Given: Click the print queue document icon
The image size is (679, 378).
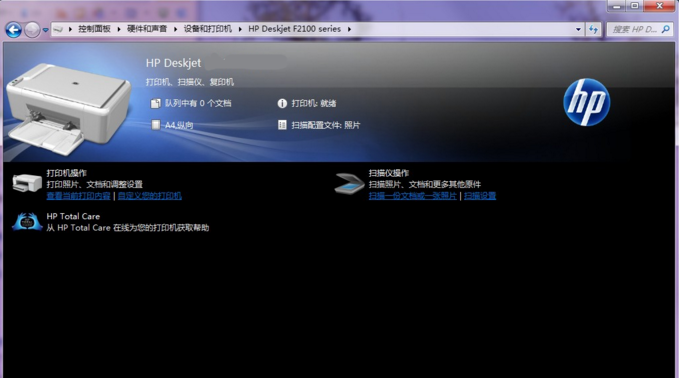Looking at the screenshot, I should click(x=155, y=103).
